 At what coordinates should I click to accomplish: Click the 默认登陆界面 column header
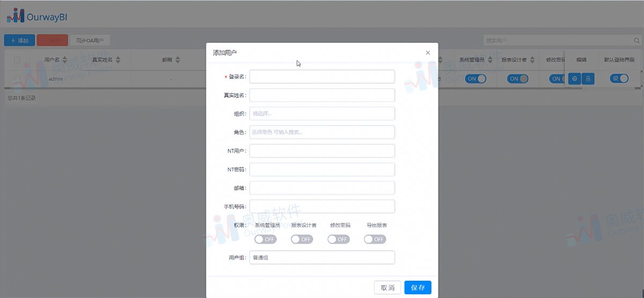click(619, 60)
